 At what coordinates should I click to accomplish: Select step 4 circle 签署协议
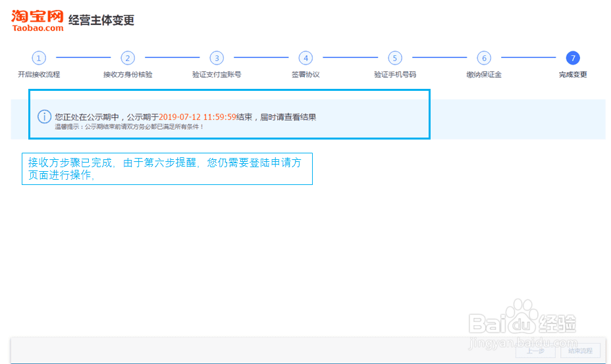pos(306,58)
